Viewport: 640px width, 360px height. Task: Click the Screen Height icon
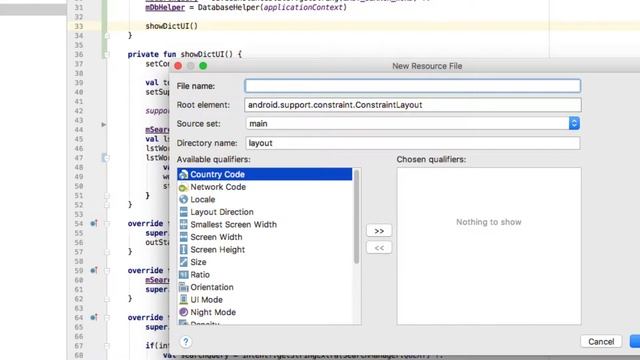(183, 249)
